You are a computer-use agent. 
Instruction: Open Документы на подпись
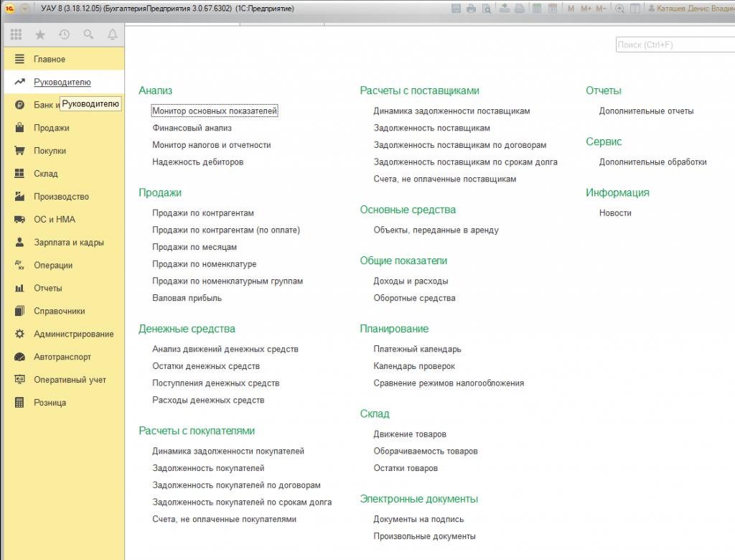click(x=418, y=519)
